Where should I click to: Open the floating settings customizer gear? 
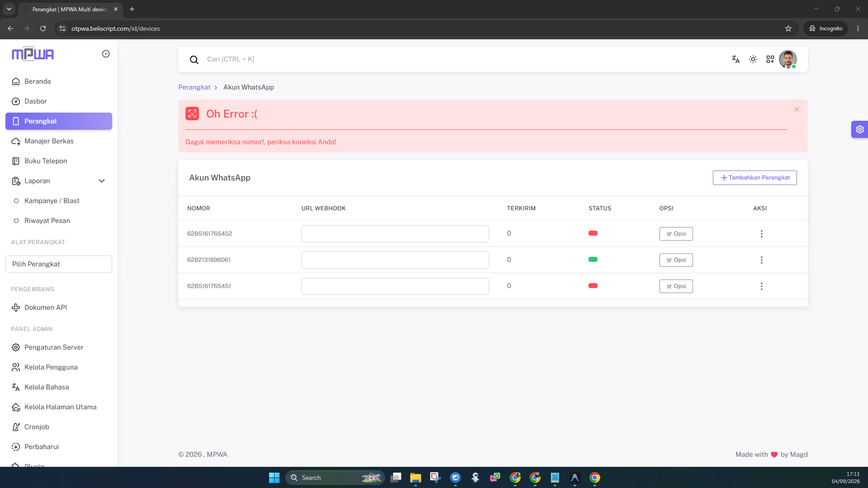[x=859, y=129]
